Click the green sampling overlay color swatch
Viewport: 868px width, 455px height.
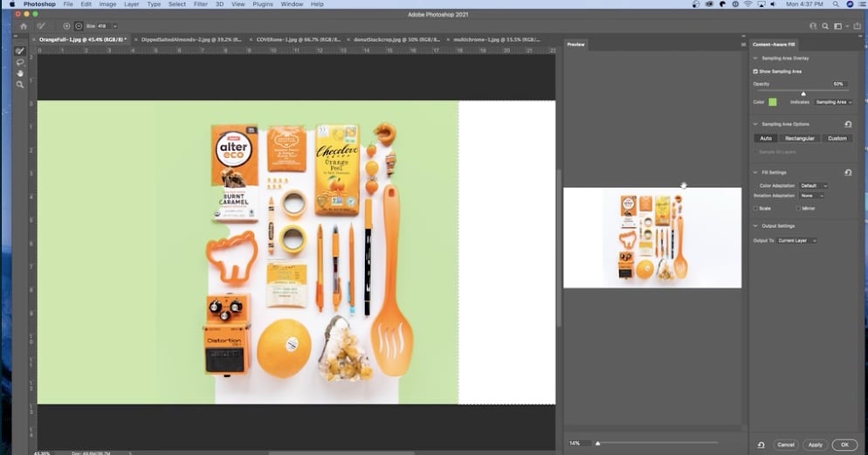773,102
